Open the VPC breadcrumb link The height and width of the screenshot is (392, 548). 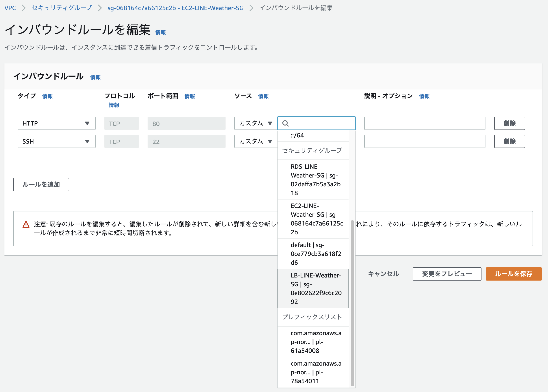[x=10, y=8]
